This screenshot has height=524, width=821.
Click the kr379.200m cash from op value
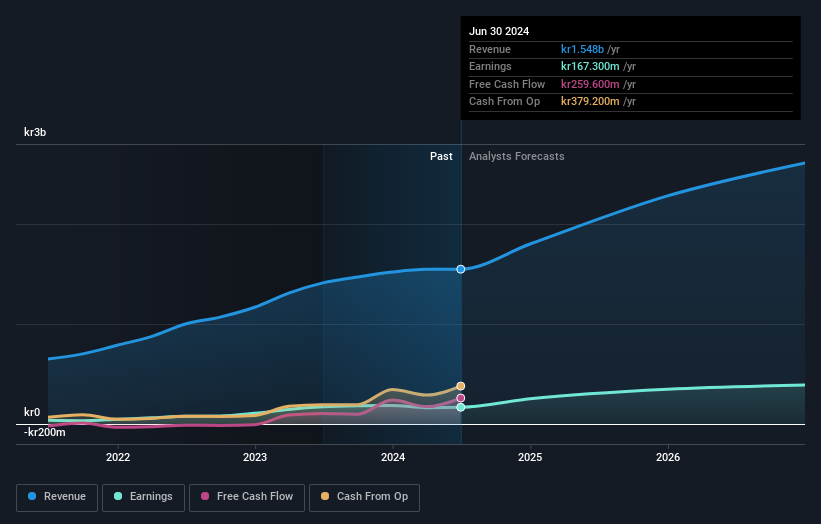590,102
